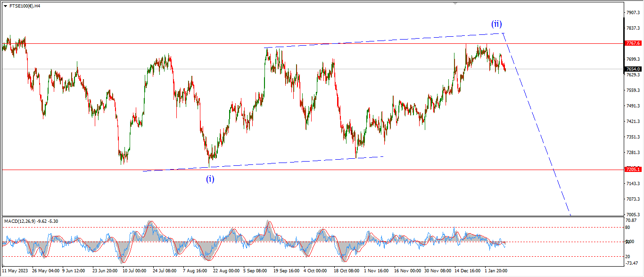Click the 24 Jul 08:00 time label
The image size is (644, 277).
click(x=164, y=271)
